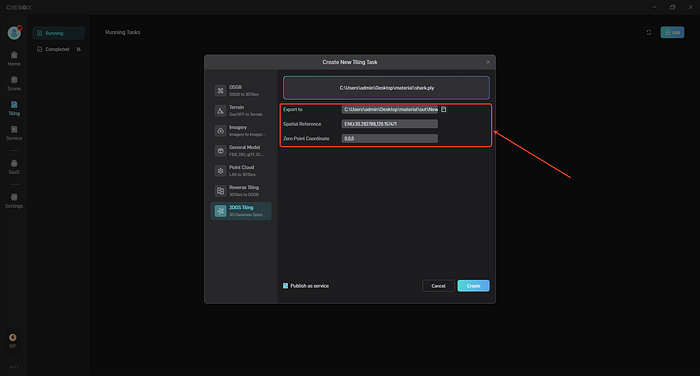Open the Service section in sidebar
The height and width of the screenshot is (376, 700).
(x=14, y=133)
